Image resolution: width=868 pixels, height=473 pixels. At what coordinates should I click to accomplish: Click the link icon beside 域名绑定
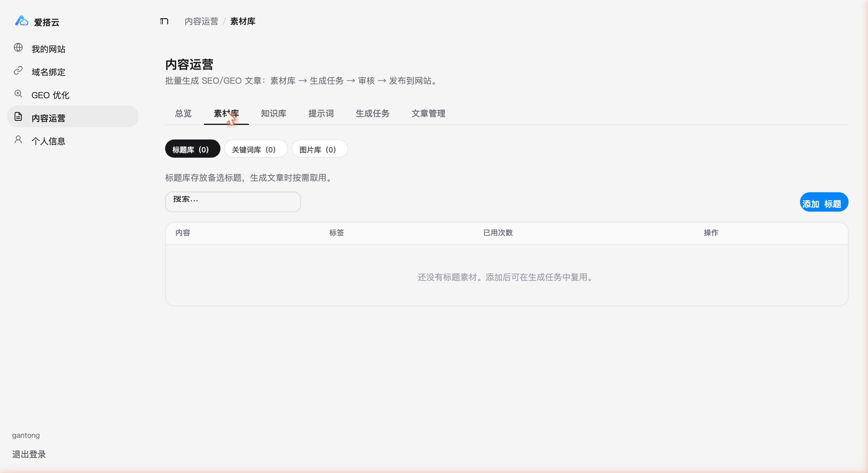[x=18, y=71]
